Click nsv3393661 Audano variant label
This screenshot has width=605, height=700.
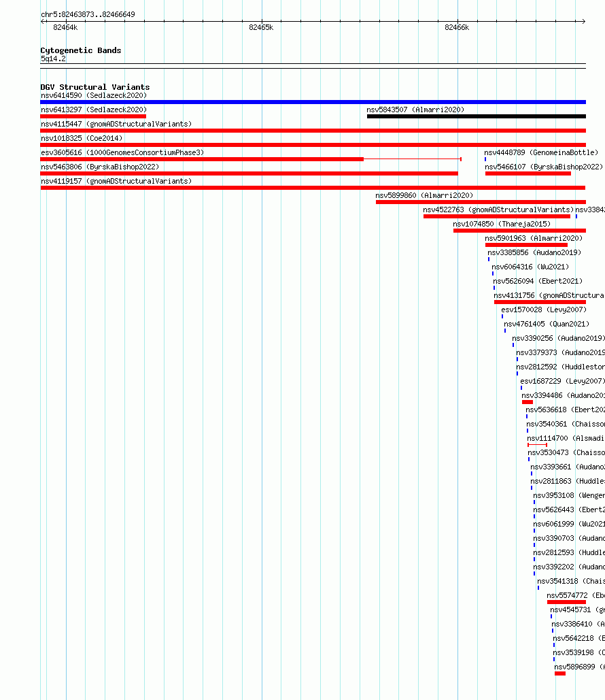tap(568, 467)
